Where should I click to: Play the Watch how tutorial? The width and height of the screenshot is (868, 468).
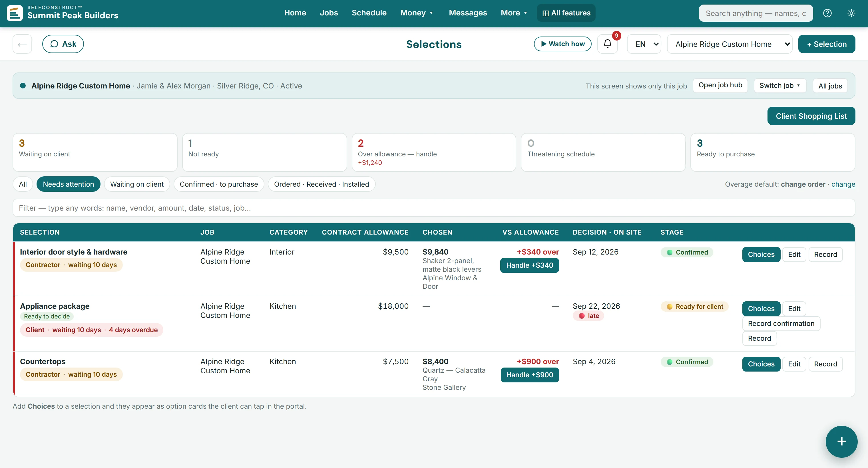[562, 44]
